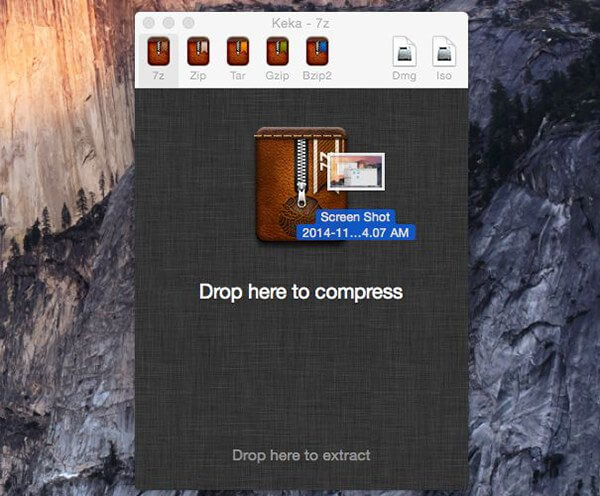Close the Keka window
Viewport: 600px width, 496px height.
[x=149, y=22]
